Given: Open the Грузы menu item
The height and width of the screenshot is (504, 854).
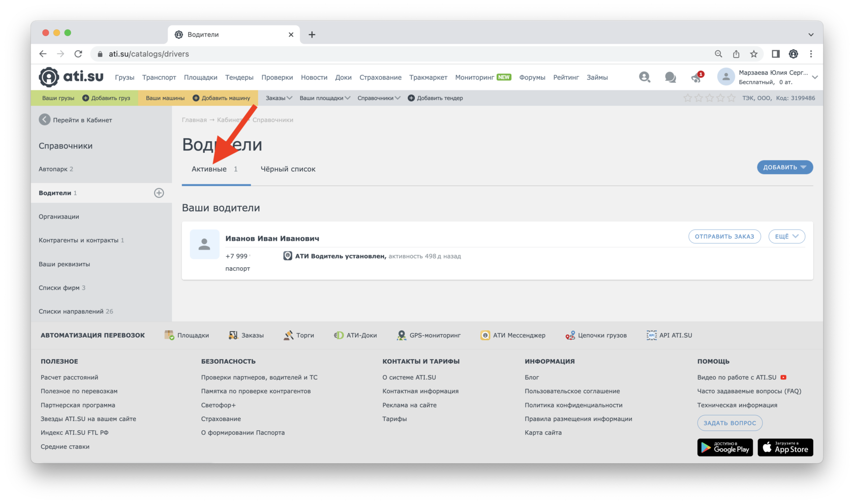Looking at the screenshot, I should [x=125, y=78].
